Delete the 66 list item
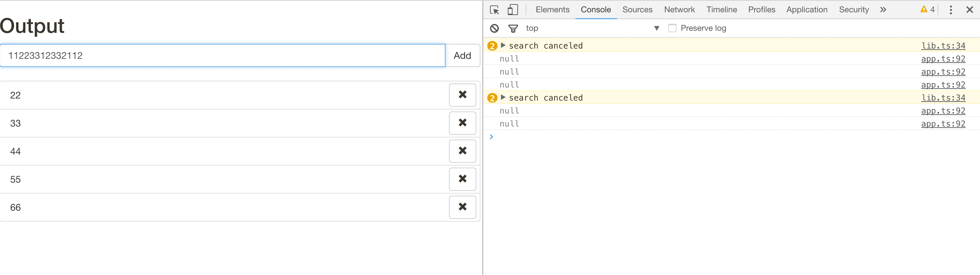980x275 pixels. (x=462, y=207)
